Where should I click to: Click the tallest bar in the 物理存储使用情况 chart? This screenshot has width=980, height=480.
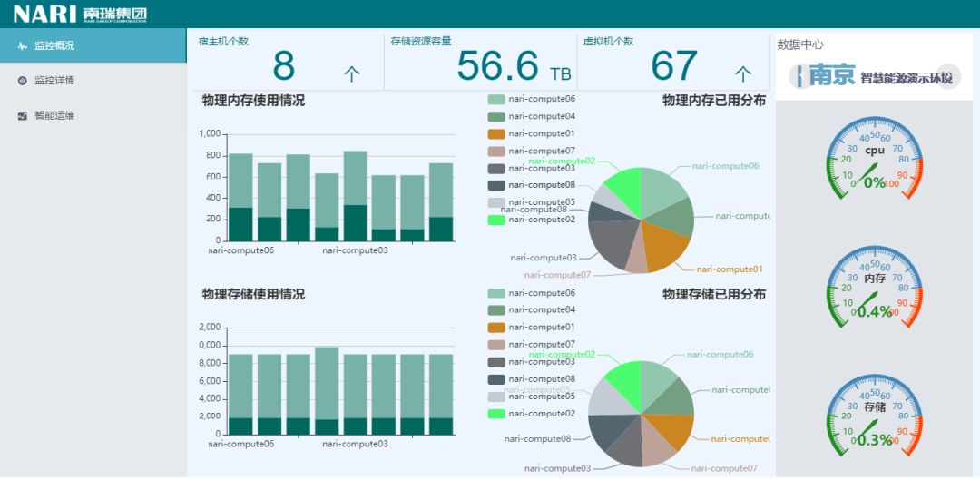(327, 391)
